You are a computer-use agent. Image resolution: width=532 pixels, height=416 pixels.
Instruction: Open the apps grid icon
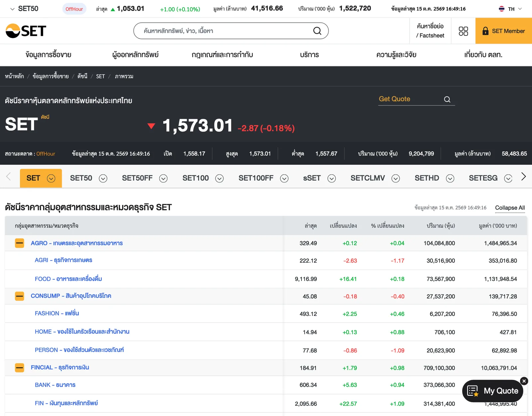463,31
